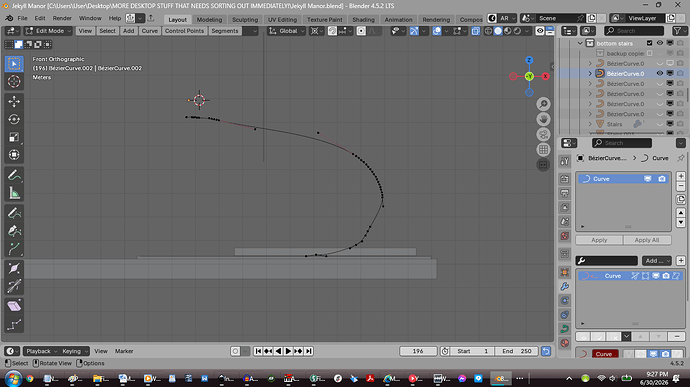Select the Annotate tool
The width and height of the screenshot is (690, 387).
tap(14, 175)
